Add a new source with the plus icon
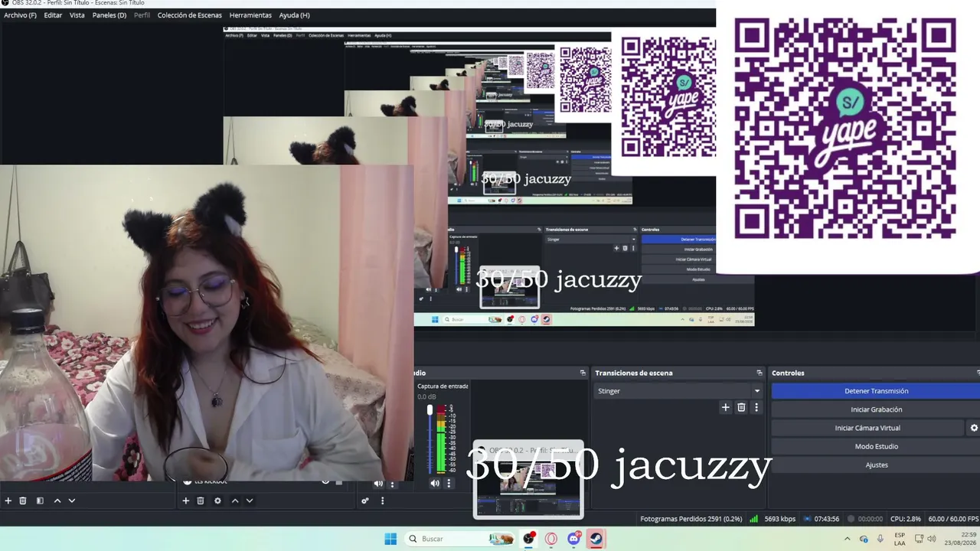Viewport: 980px width, 551px height. pyautogui.click(x=185, y=500)
